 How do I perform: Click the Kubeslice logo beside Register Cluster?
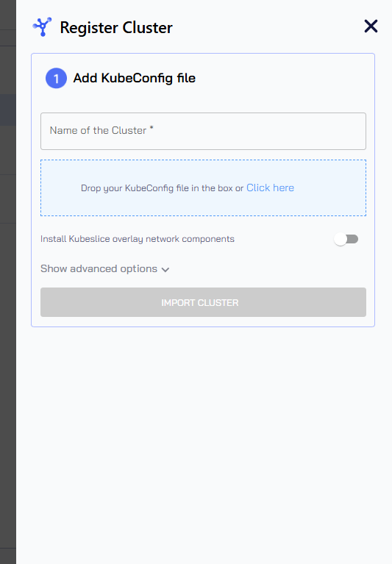tap(42, 26)
